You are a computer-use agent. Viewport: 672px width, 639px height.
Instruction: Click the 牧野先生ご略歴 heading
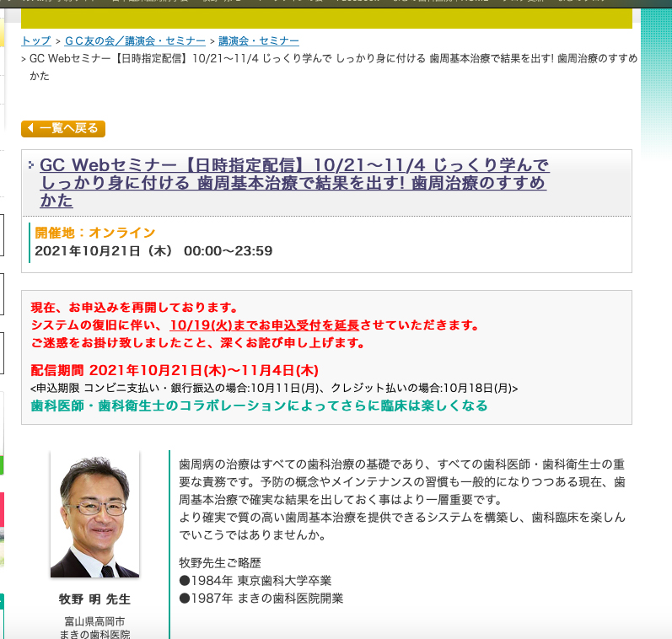220,563
